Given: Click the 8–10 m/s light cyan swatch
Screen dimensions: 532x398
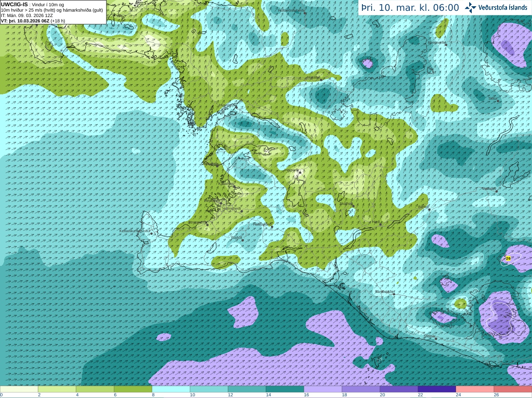Looking at the screenshot, I should click(x=171, y=389).
